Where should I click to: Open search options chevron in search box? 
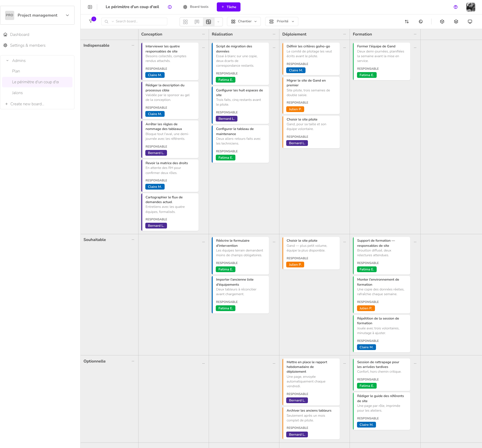113,21
